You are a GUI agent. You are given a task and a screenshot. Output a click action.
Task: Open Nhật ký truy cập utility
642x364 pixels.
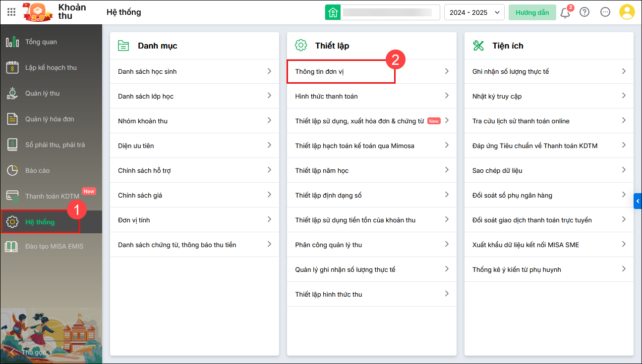[497, 97]
